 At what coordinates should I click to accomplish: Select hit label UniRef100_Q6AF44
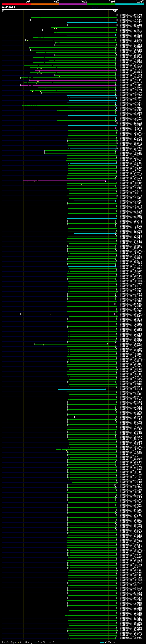tap(131, 417)
